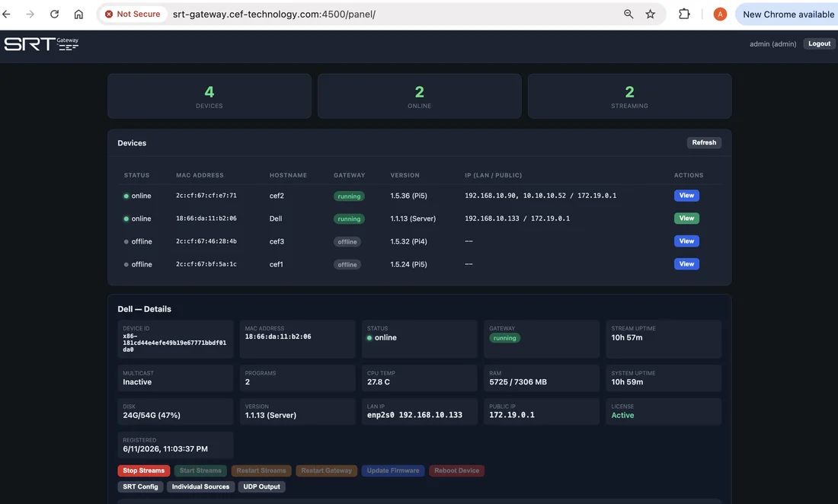This screenshot has height=504, width=838.
Task: Click the admin (admin) user label
Action: click(772, 44)
